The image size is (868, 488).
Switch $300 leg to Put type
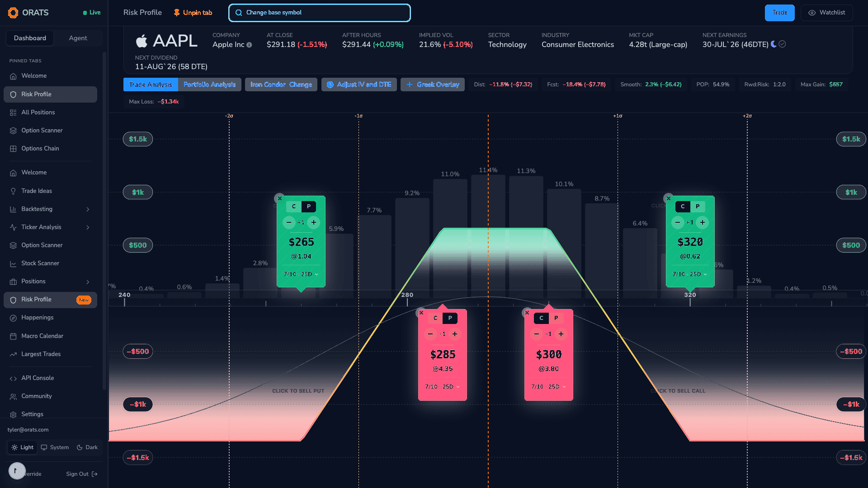(556, 318)
